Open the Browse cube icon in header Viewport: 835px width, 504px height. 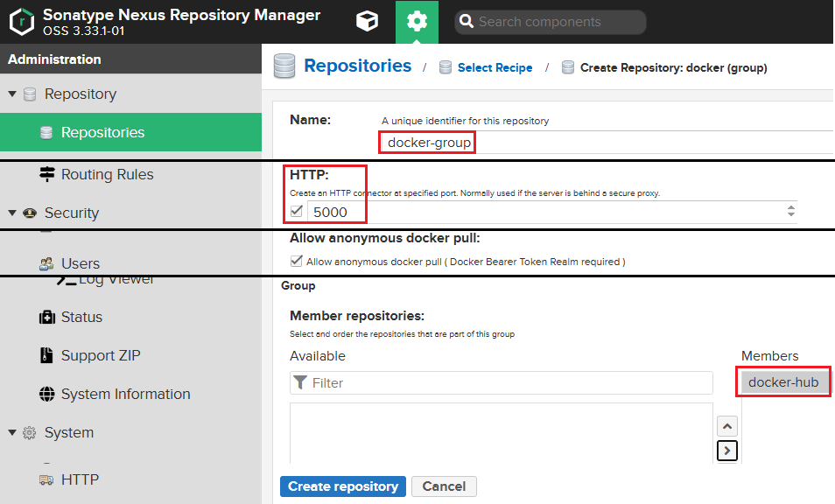coord(367,21)
